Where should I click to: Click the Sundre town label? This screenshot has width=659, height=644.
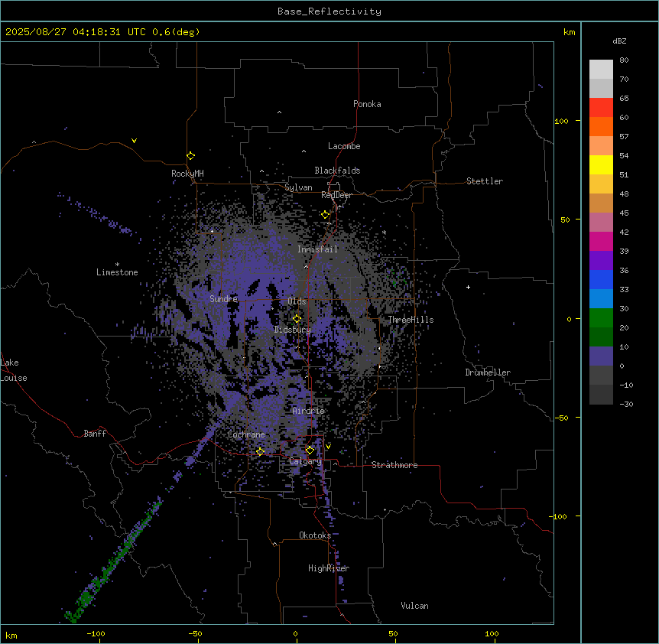(223, 299)
